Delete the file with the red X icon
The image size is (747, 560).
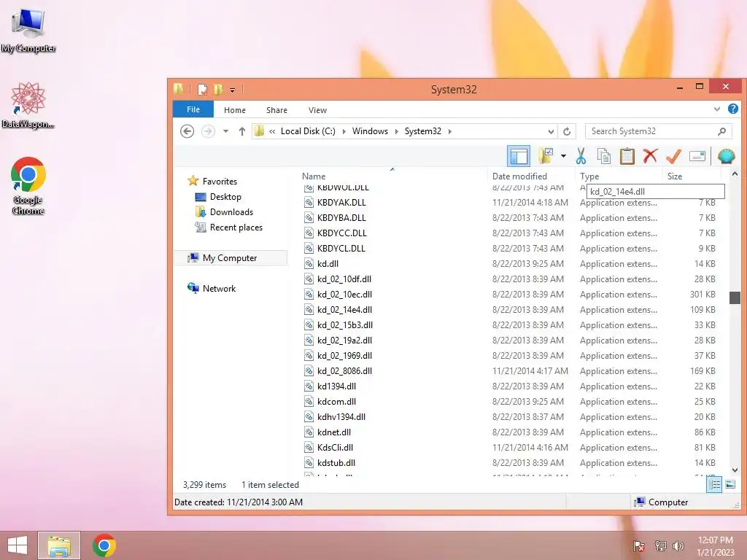coord(650,156)
